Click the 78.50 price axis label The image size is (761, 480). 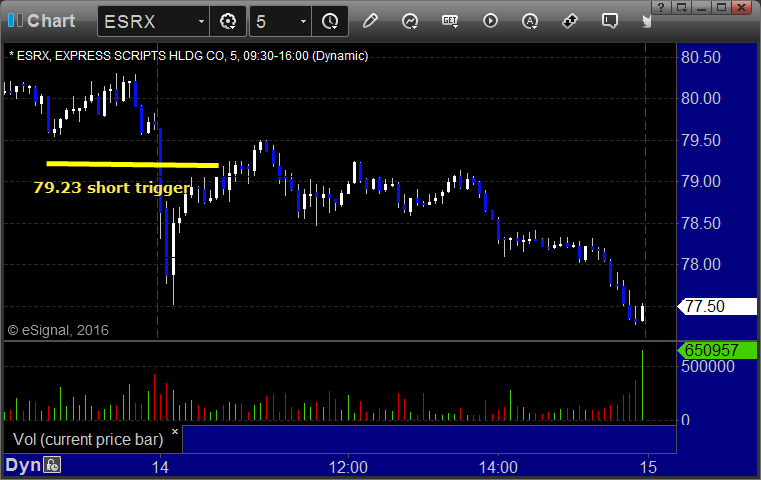(701, 223)
